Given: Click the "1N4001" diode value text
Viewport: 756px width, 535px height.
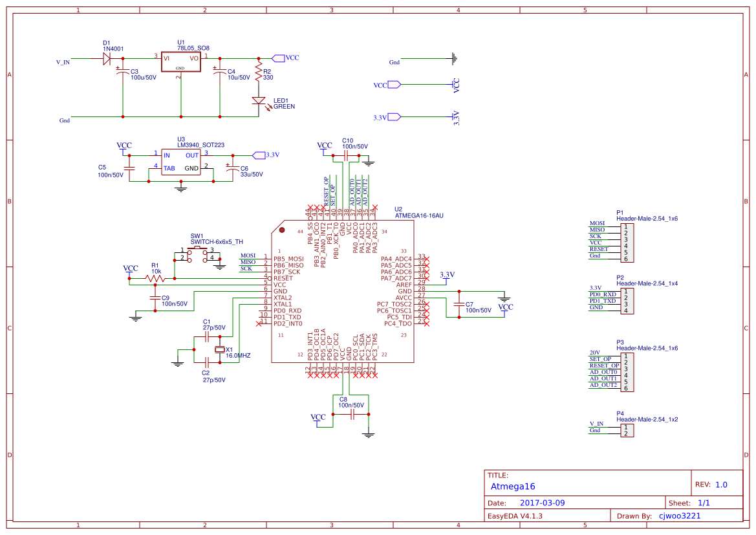Looking at the screenshot, I should click(113, 49).
